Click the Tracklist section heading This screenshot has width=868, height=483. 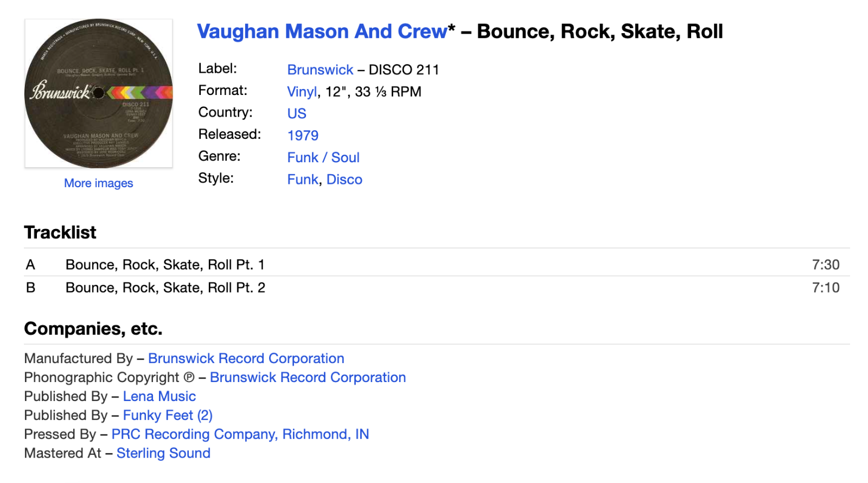pyautogui.click(x=60, y=232)
